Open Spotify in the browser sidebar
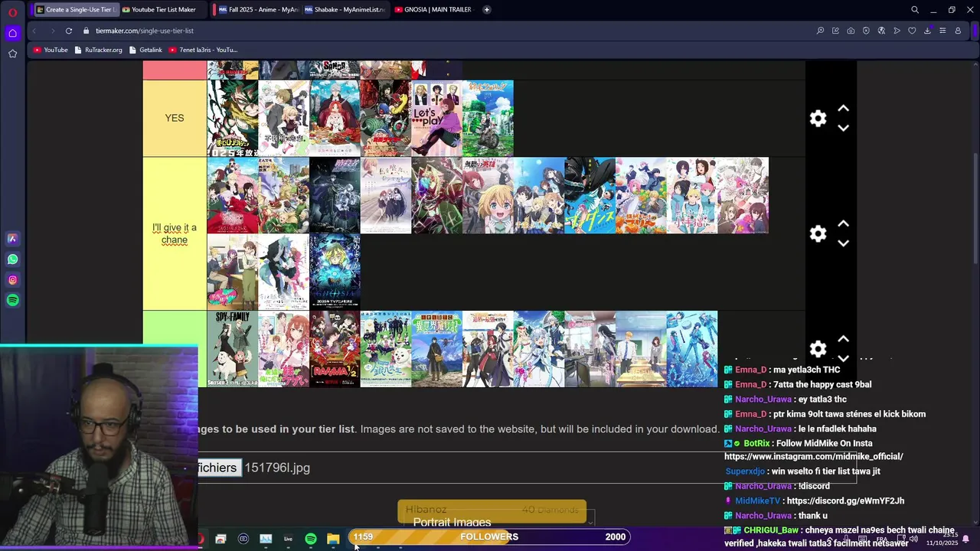980x551 pixels. (x=12, y=301)
